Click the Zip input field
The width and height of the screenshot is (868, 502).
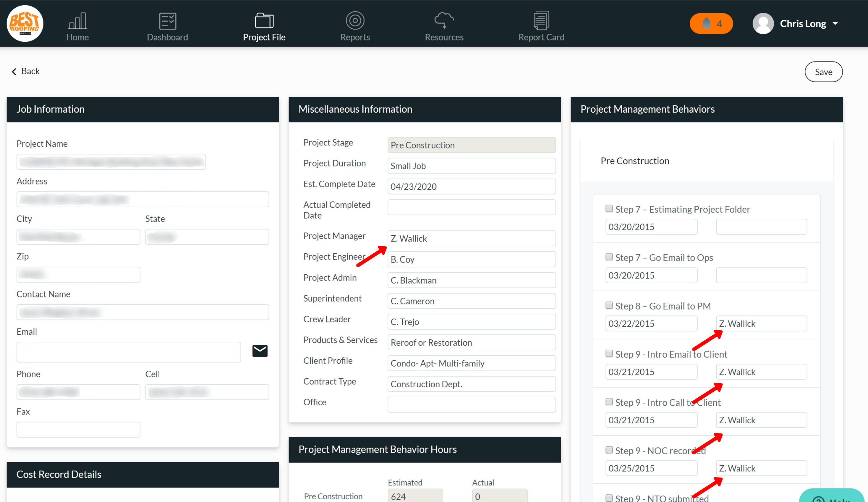coord(78,275)
